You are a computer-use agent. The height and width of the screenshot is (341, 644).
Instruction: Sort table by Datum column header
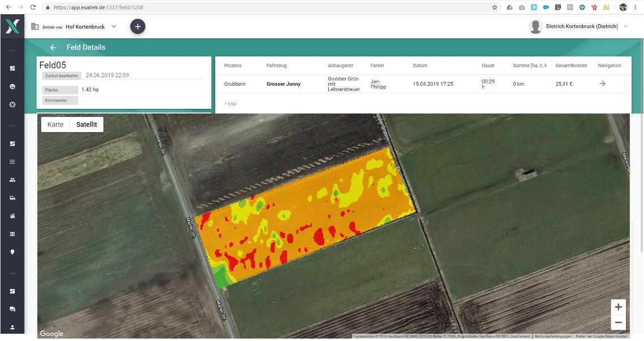420,65
